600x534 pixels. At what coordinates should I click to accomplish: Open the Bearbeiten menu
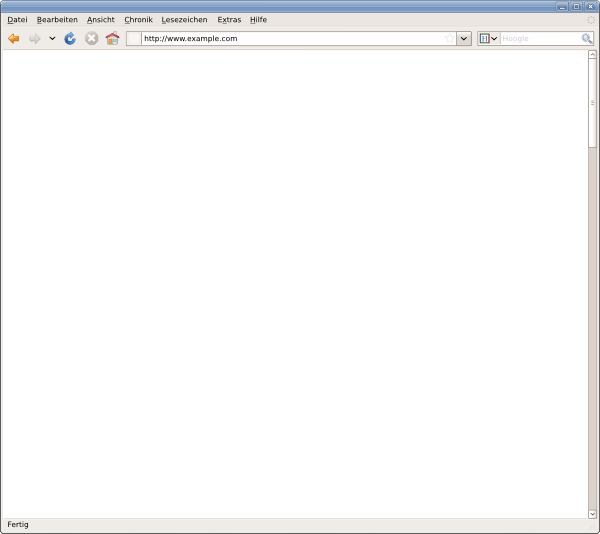[57, 20]
